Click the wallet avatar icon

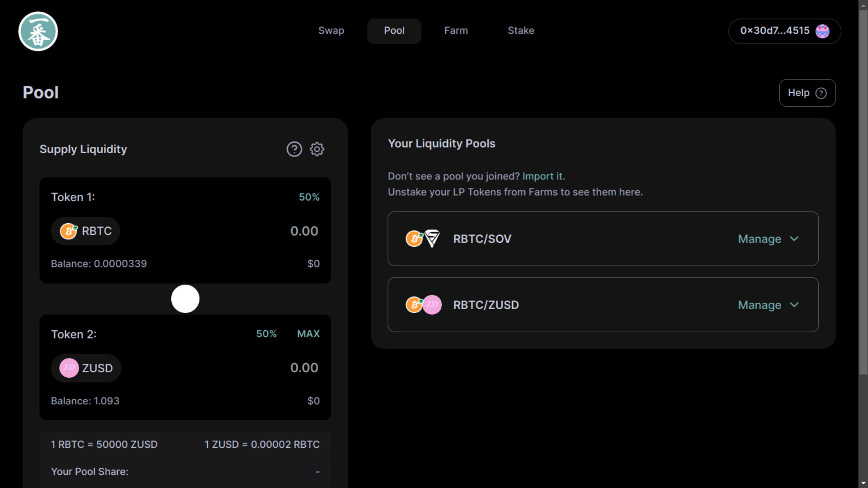822,31
